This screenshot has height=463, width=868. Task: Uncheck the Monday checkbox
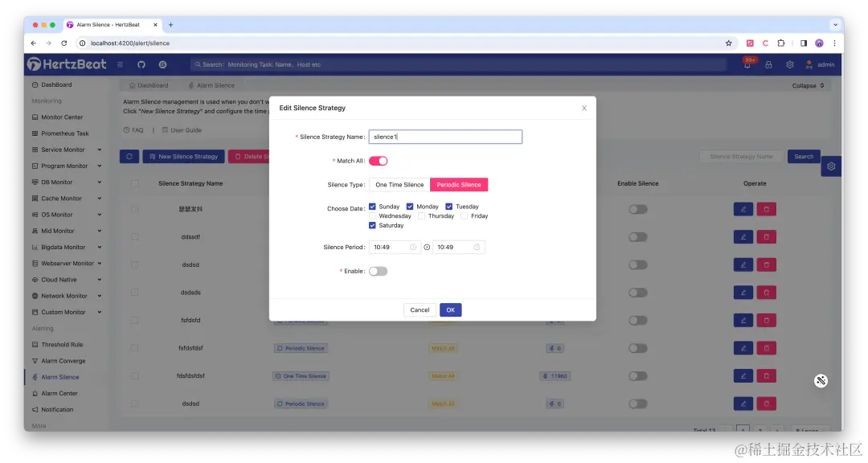(410, 207)
